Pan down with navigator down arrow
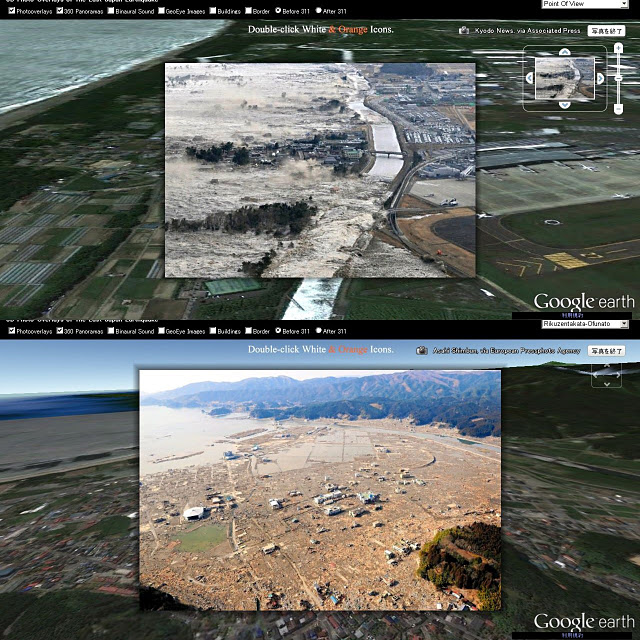 tap(564, 105)
